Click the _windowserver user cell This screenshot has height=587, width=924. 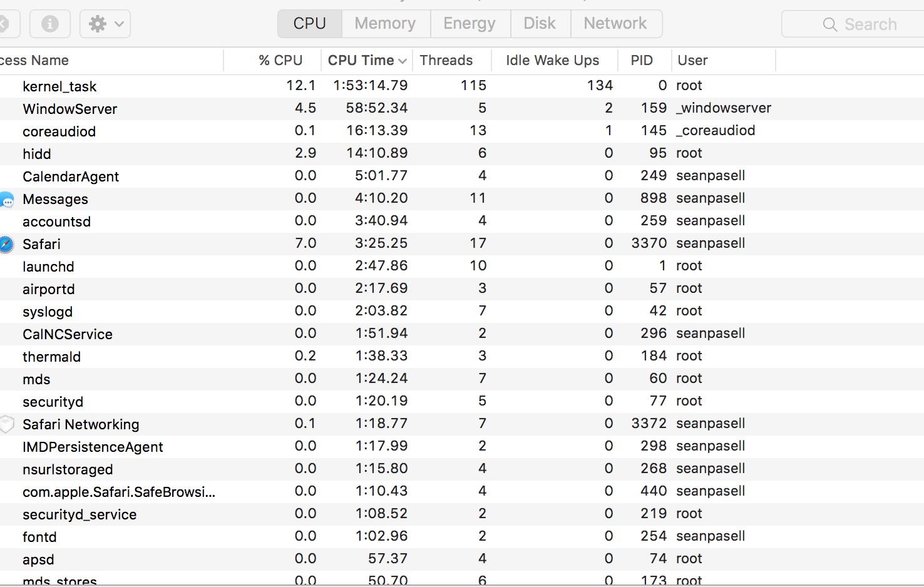click(724, 108)
